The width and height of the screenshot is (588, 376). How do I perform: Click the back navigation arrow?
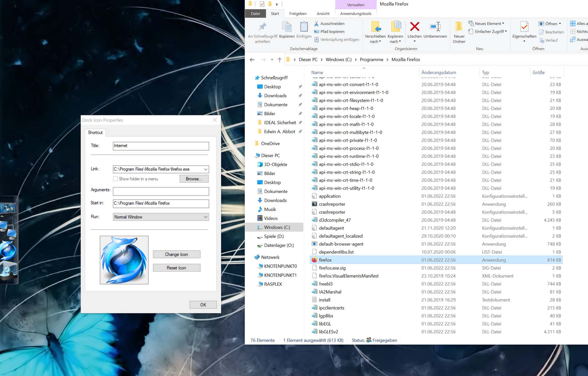pyautogui.click(x=252, y=60)
